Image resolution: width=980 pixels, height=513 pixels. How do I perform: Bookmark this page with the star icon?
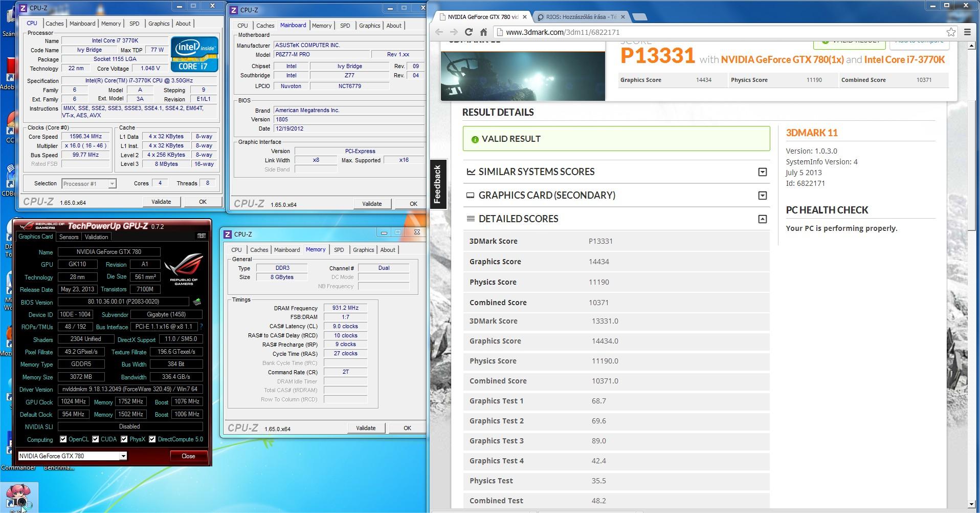coord(951,32)
